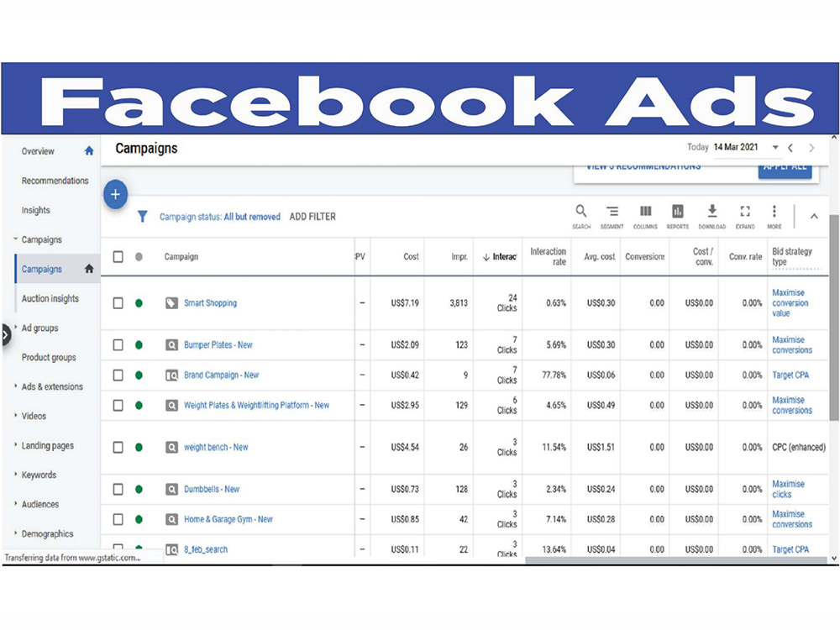Click the ADD FILTER button
This screenshot has height=630, width=840.
[x=312, y=217]
